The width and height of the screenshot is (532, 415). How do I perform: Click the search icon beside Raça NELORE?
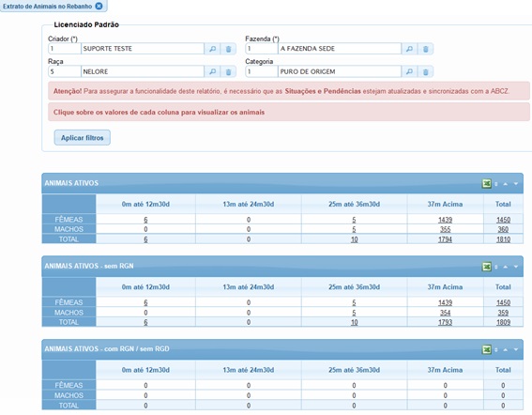tap(212, 71)
